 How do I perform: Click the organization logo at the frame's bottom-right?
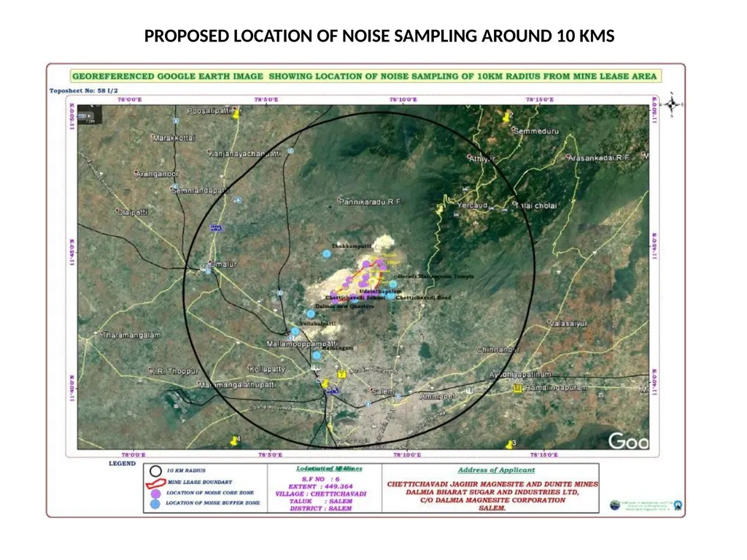tap(677, 505)
